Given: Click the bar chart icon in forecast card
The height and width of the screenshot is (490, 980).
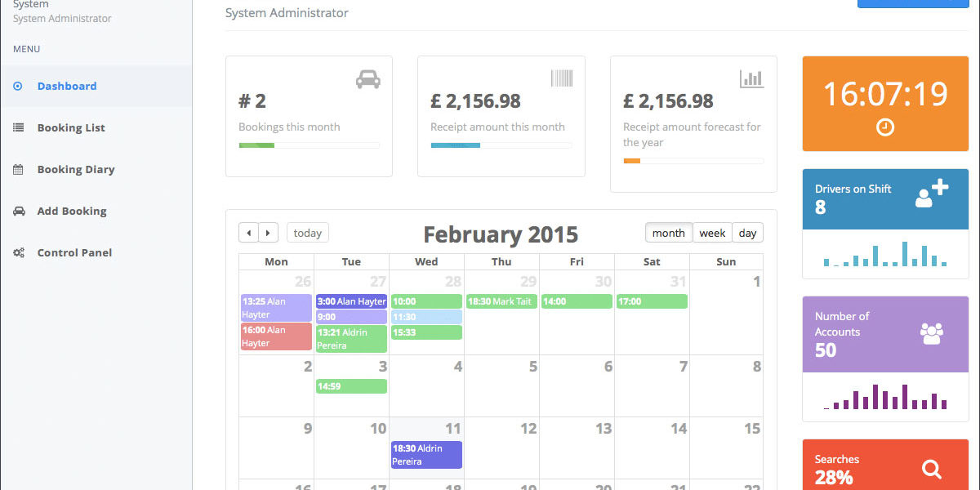Looking at the screenshot, I should (751, 78).
